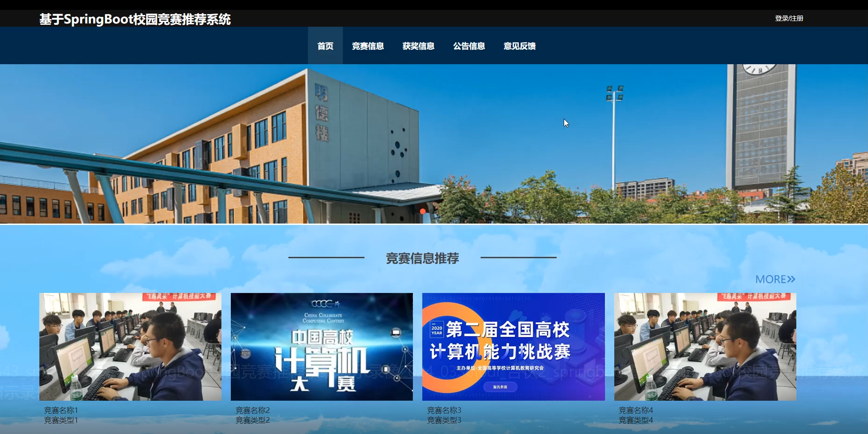Open the 意见反馈 page
This screenshot has width=868, height=434.
(520, 46)
